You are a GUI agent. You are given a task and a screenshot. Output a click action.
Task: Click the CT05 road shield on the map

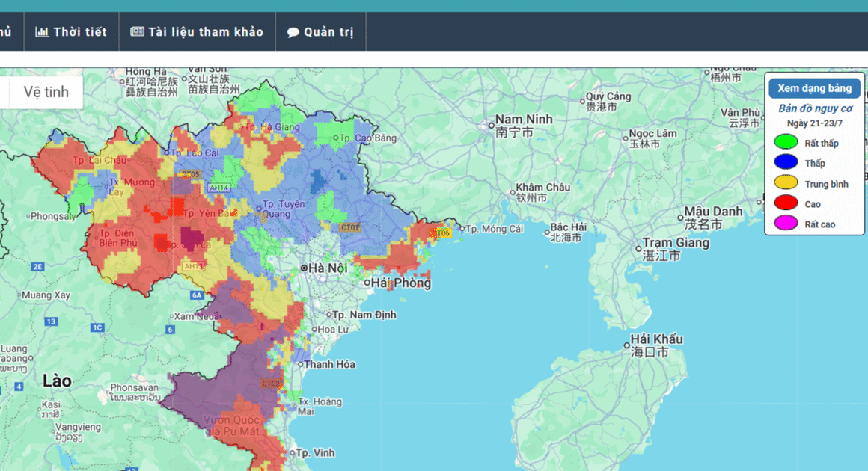[x=190, y=174]
